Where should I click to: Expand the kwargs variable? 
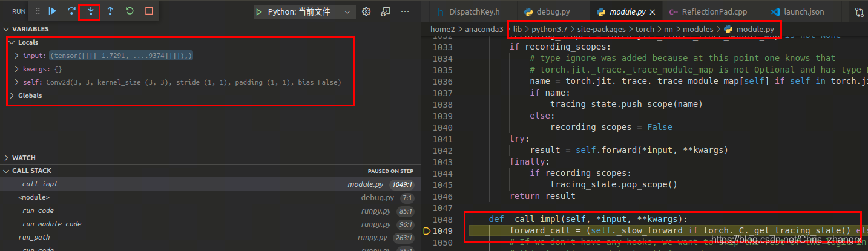[17, 69]
